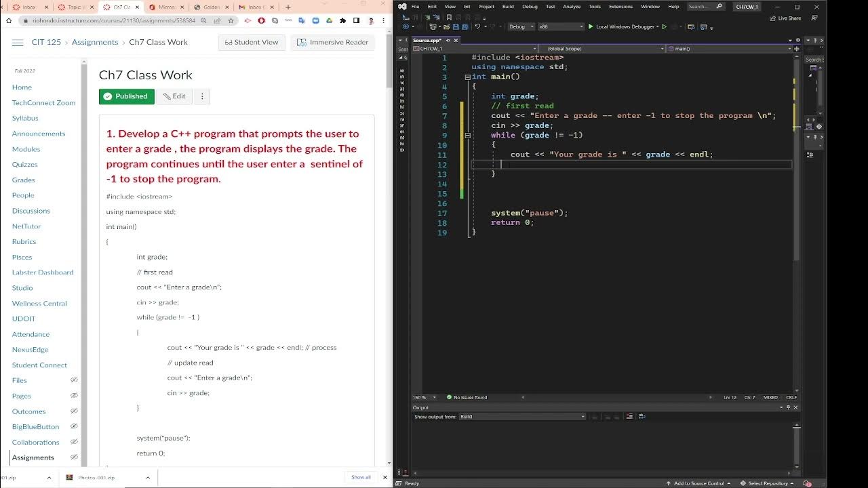Close the Source.cpp tab
The height and width of the screenshot is (488, 868).
click(456, 40)
